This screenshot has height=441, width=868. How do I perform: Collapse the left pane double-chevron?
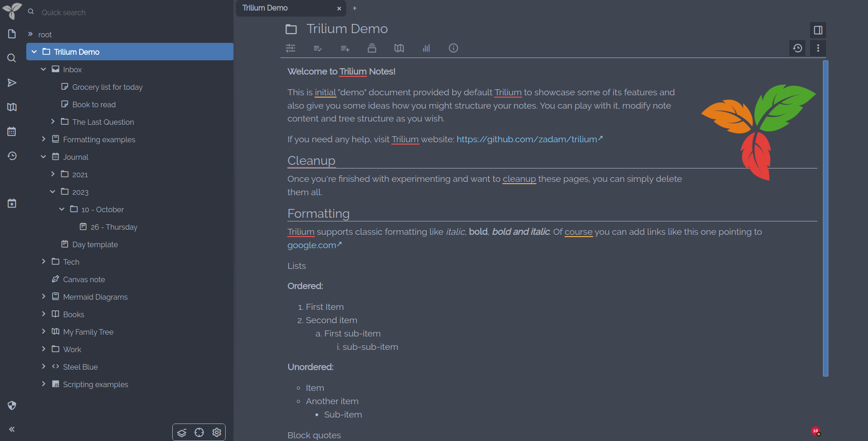point(12,429)
